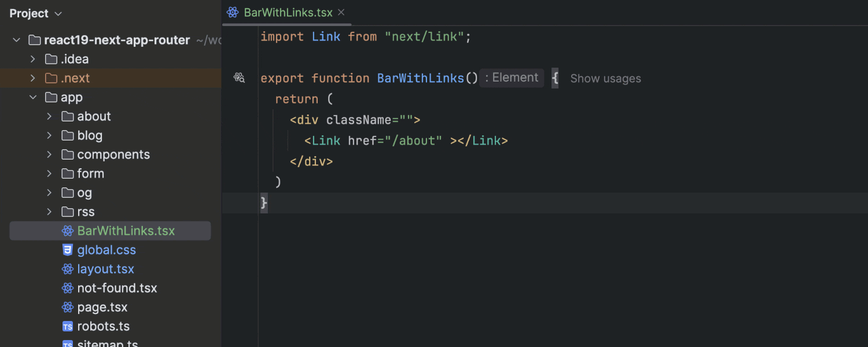868x347 pixels.
Task: Collapse the react19-next-app-router root node
Action: point(17,40)
